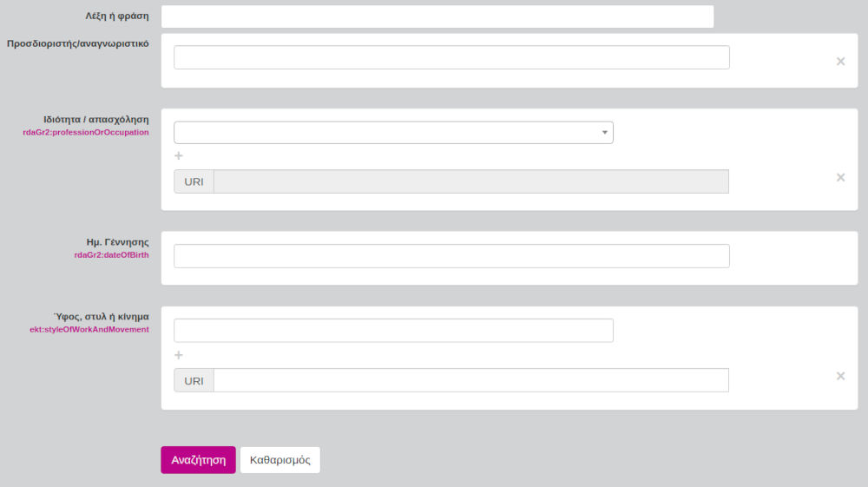Add another value with plus under profession dropdown

coord(179,156)
